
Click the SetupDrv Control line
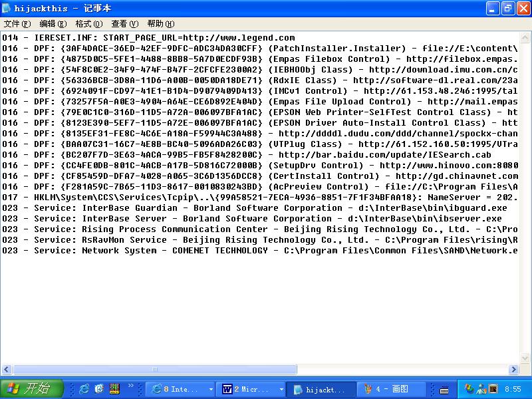tap(260, 165)
